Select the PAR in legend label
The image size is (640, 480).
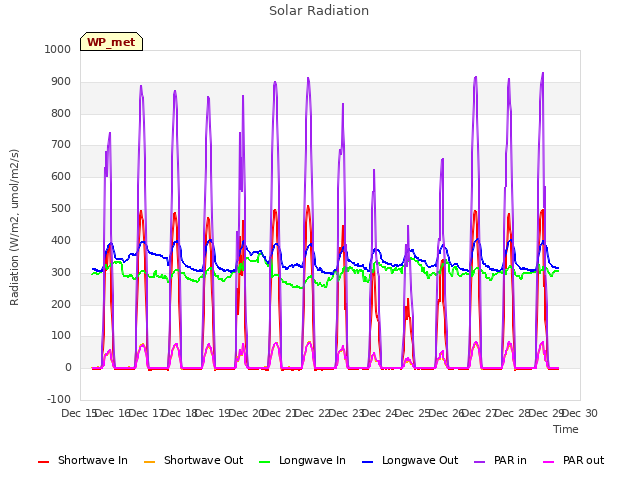[x=510, y=460]
